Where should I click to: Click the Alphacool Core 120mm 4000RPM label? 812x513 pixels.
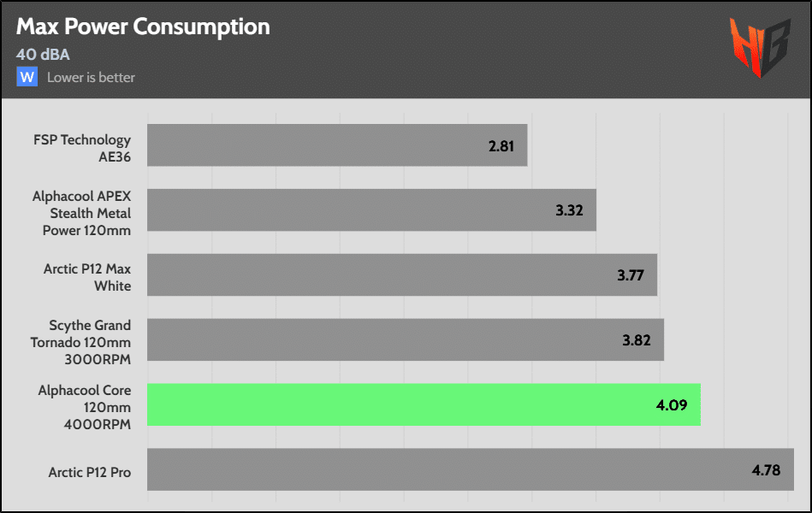coord(85,406)
